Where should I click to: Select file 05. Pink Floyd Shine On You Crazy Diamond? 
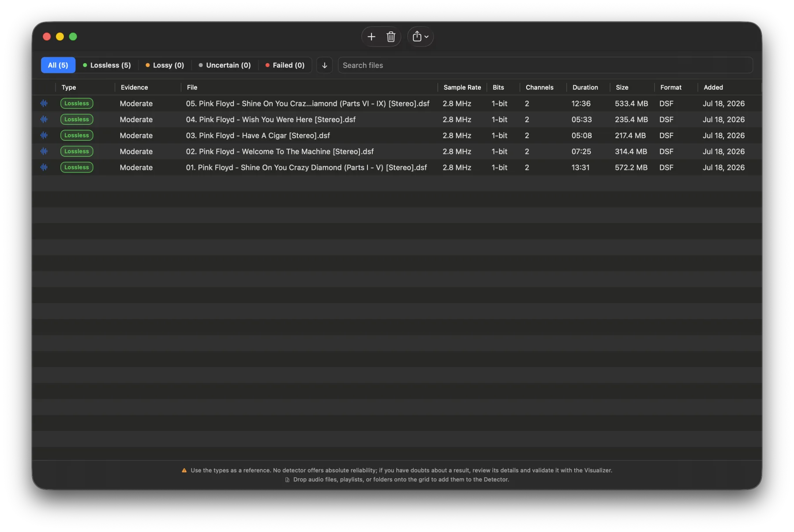point(307,103)
